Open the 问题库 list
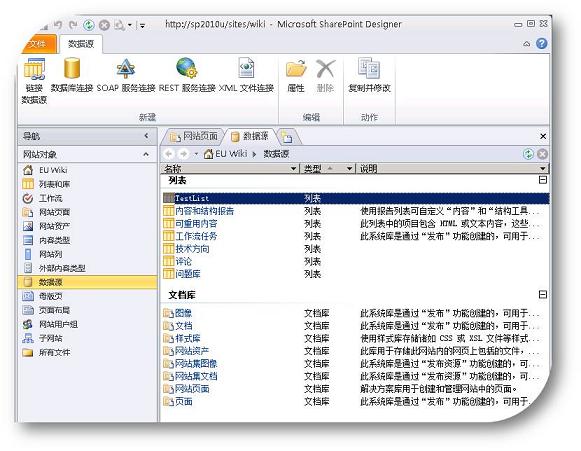 point(188,274)
